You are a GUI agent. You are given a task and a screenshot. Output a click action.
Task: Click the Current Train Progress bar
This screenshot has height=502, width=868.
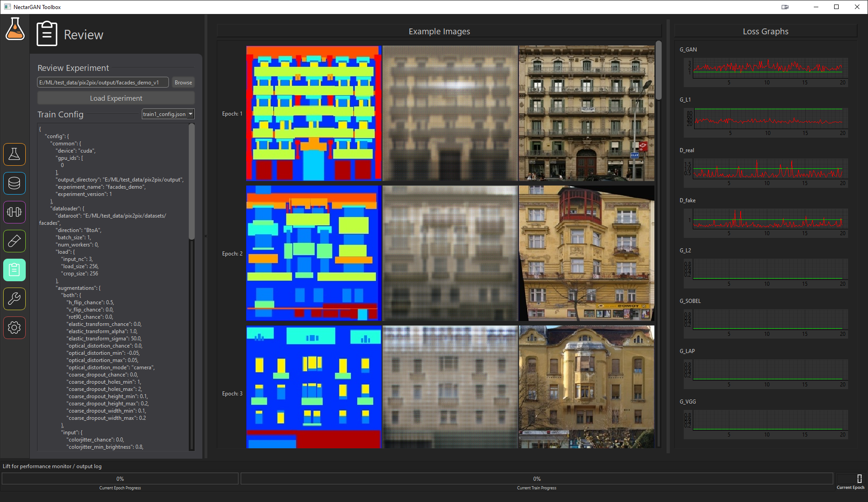pos(537,479)
